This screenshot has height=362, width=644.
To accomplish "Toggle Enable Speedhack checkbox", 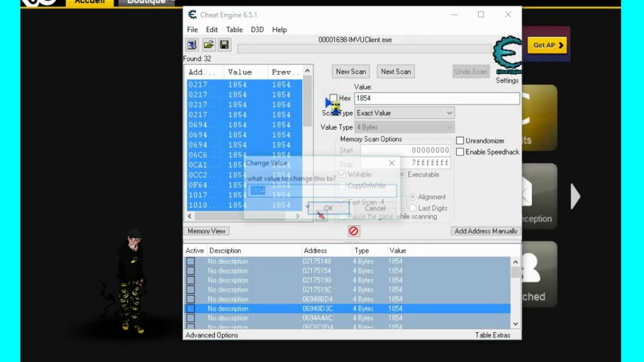I will pos(460,152).
